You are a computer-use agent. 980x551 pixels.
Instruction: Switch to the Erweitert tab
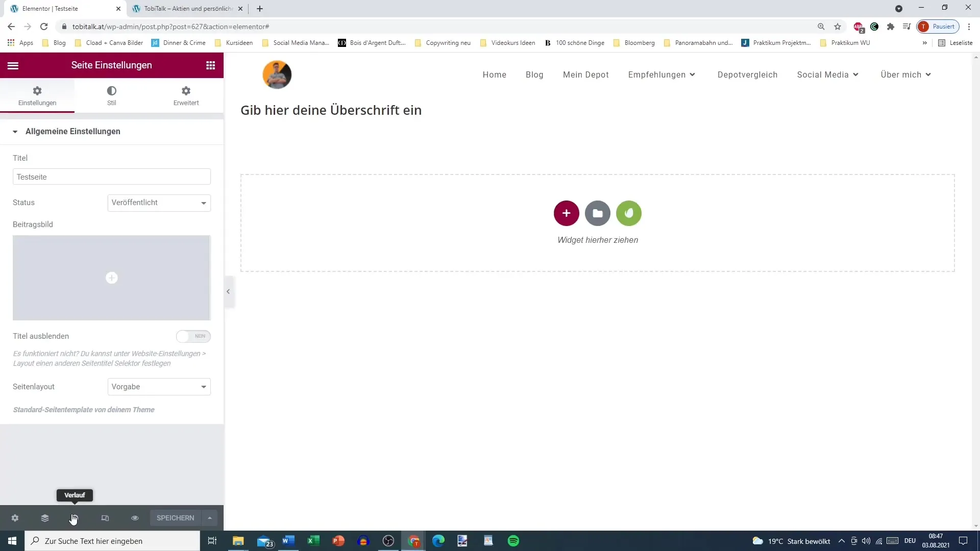(x=186, y=96)
